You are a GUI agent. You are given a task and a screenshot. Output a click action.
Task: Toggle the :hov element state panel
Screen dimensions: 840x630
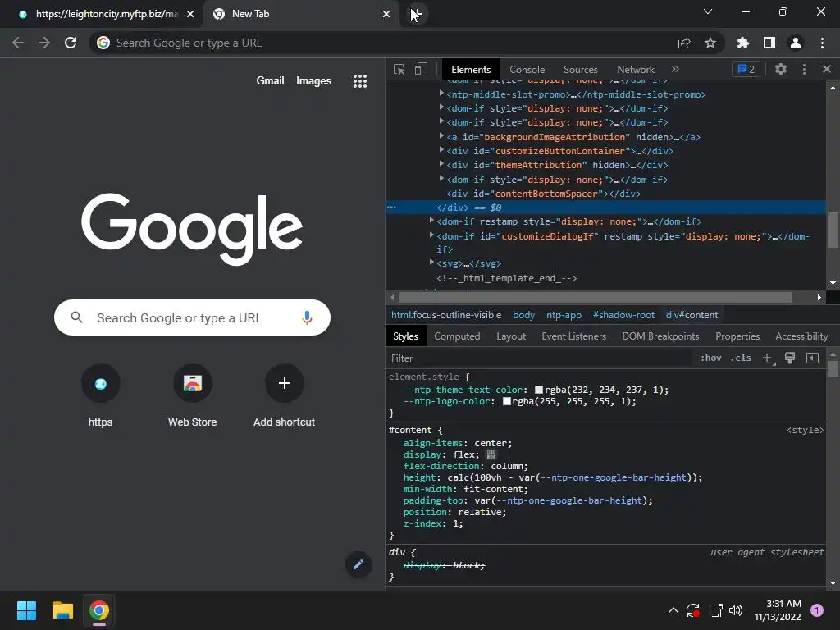click(711, 358)
